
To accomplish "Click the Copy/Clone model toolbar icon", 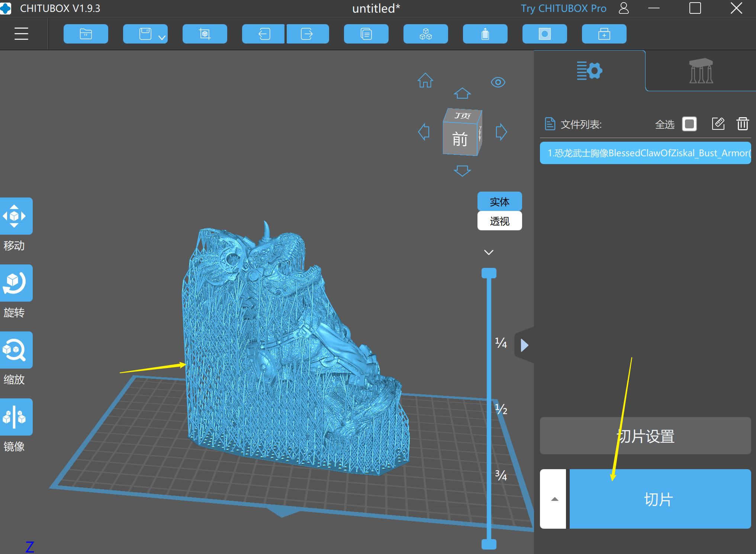I will tap(366, 33).
